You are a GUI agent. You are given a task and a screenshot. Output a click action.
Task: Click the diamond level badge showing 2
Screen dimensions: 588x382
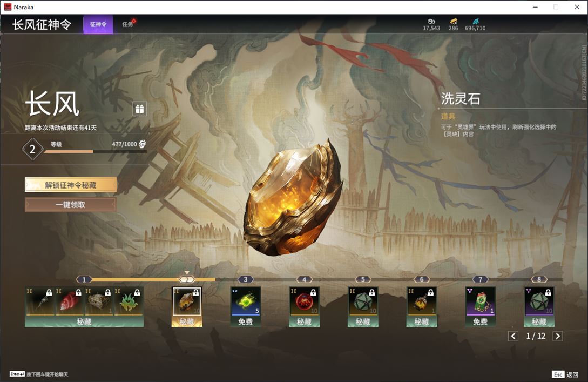[x=32, y=149]
